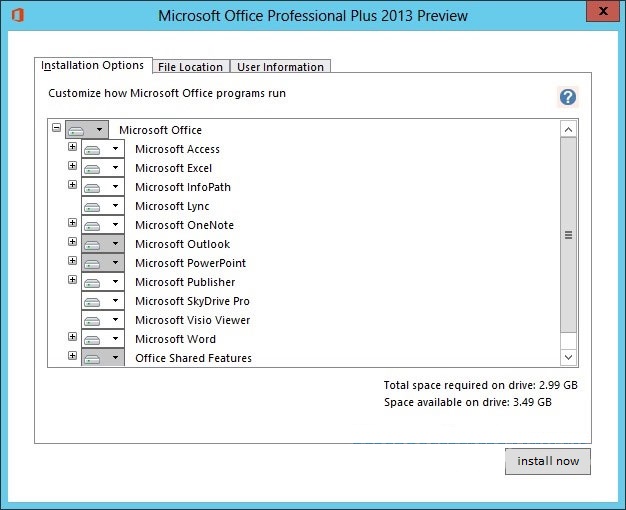Open install options dropdown for Microsoft PowerPoint
This screenshot has width=626, height=510.
tap(103, 263)
